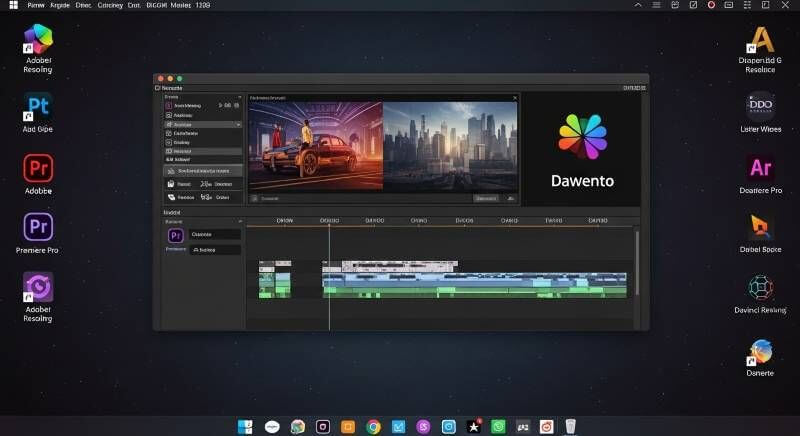Open the Pt Aud Gipe desktop icon
This screenshot has width=800, height=436.
(38, 107)
